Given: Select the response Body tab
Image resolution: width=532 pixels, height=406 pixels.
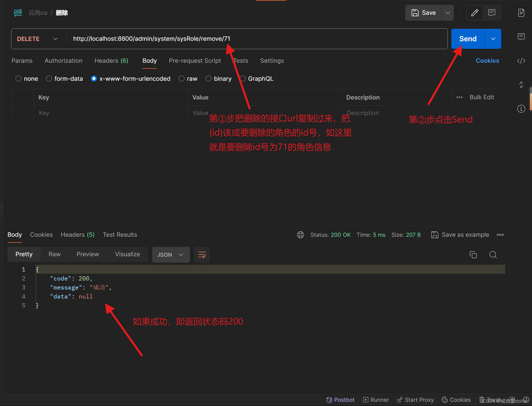Looking at the screenshot, I should click(x=15, y=235).
